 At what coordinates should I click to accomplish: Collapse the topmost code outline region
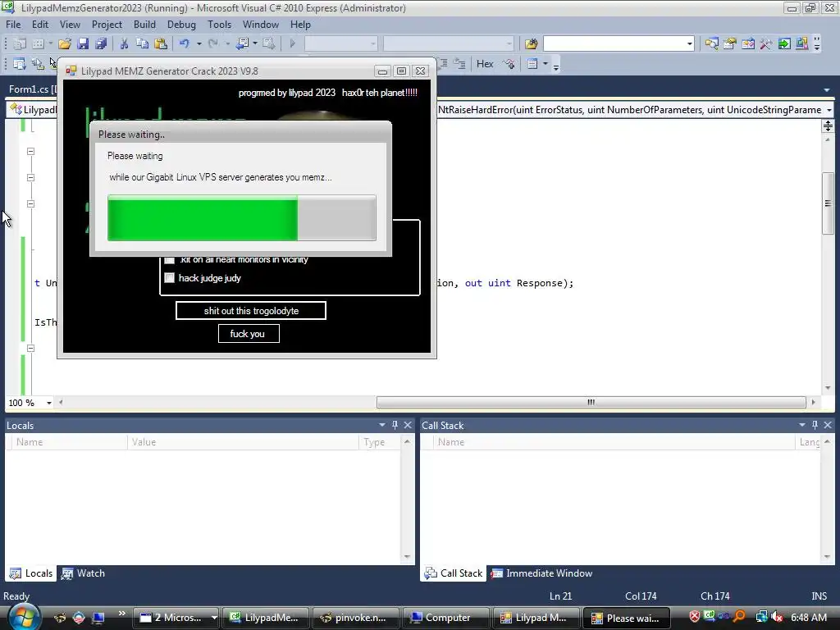30,152
